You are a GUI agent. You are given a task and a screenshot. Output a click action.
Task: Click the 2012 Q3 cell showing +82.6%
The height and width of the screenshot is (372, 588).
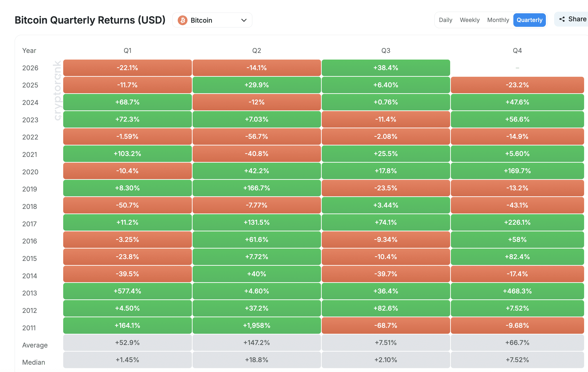[386, 308]
